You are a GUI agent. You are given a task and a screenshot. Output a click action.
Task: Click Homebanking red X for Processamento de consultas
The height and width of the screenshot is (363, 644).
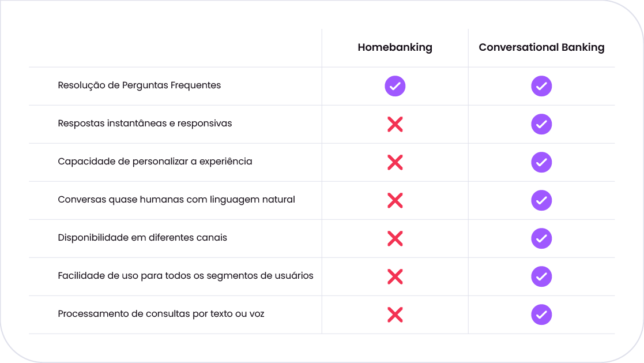(395, 315)
